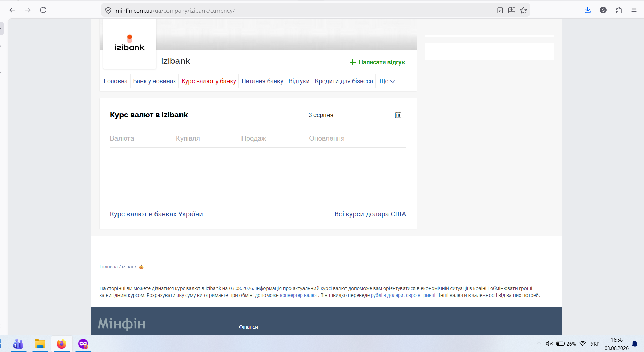Toggle reader view in the address bar

[x=500, y=10]
